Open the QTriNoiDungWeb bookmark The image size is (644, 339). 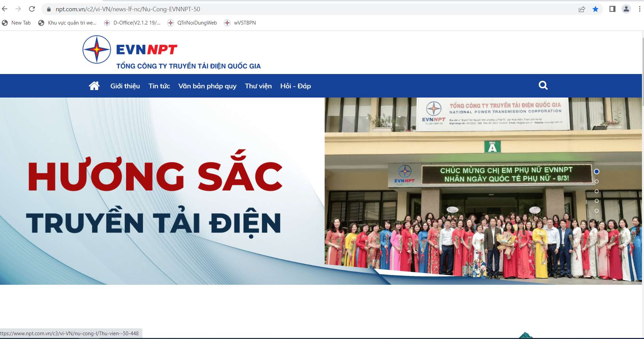tap(192, 23)
